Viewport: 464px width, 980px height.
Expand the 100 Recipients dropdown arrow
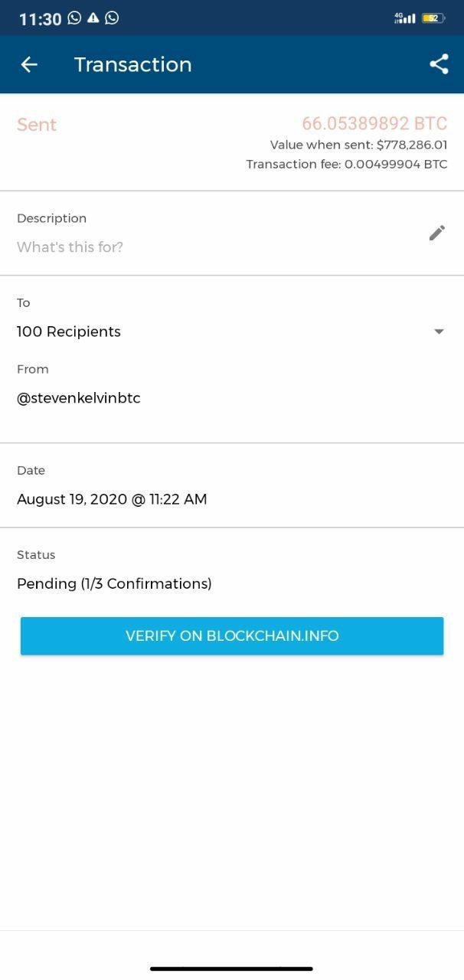[439, 332]
